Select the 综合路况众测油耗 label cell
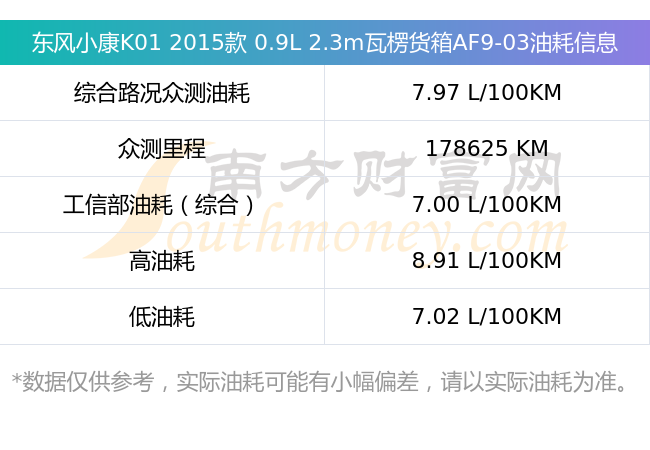The width and height of the screenshot is (650, 450). click(x=162, y=92)
